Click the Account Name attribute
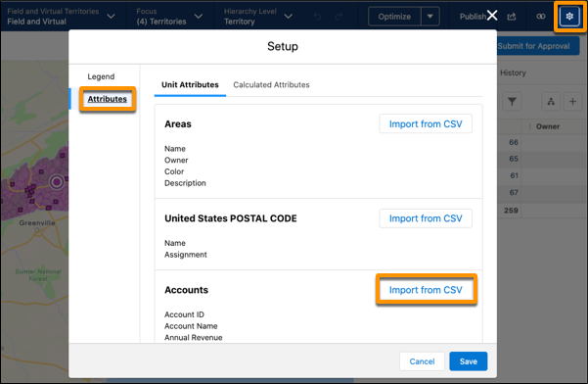Viewport: 588px width, 384px height. click(191, 326)
